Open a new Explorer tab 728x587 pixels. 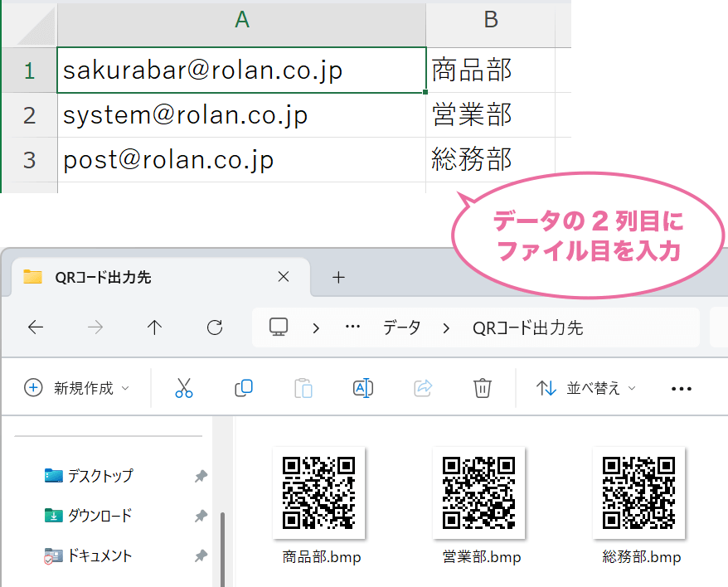(338, 277)
